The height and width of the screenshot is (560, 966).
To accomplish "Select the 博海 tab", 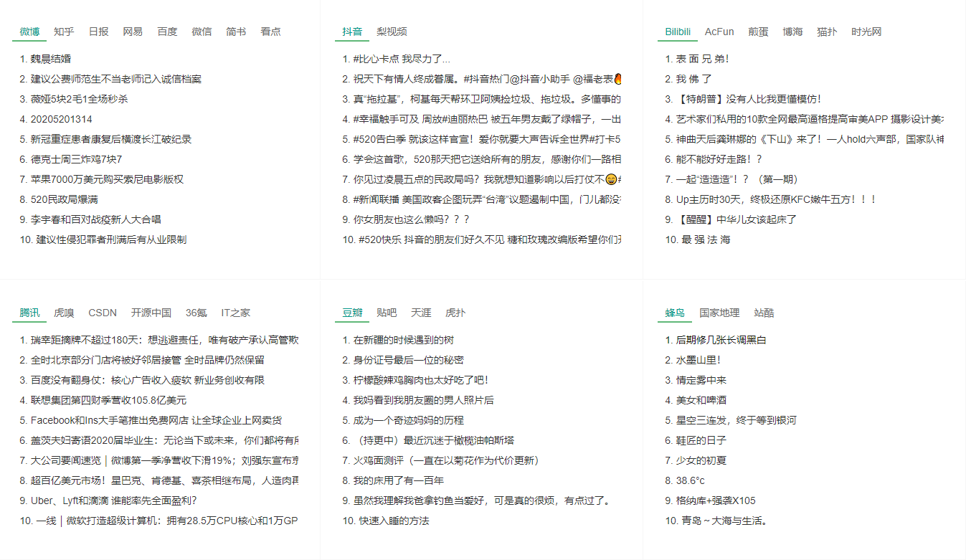I will (792, 32).
